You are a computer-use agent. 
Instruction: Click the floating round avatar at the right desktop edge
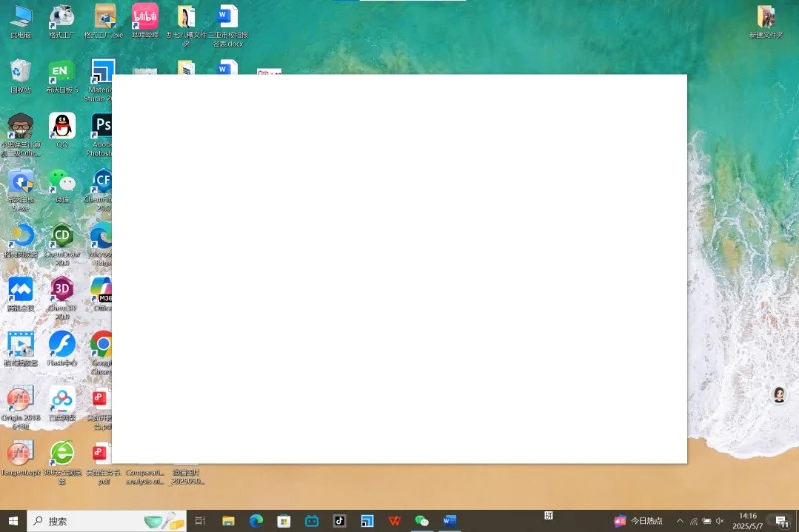click(x=778, y=394)
